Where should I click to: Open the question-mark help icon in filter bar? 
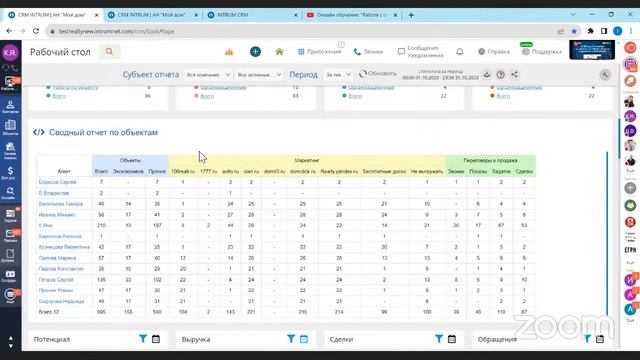click(501, 75)
